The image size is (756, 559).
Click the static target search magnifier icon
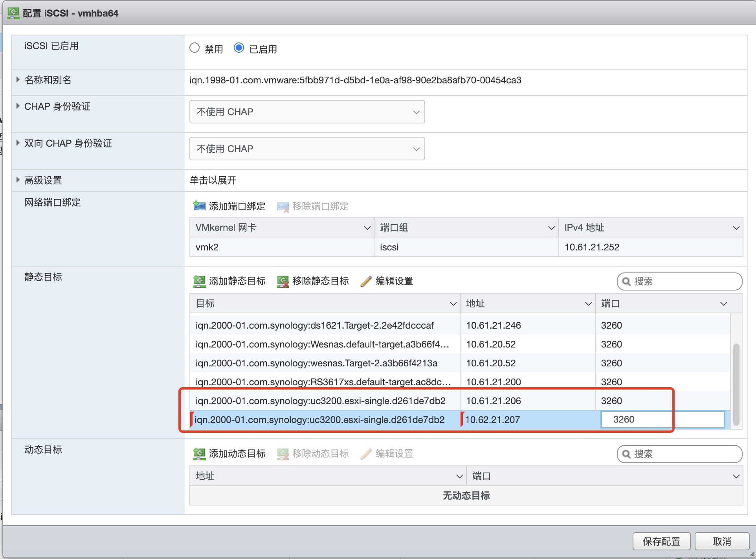[626, 281]
